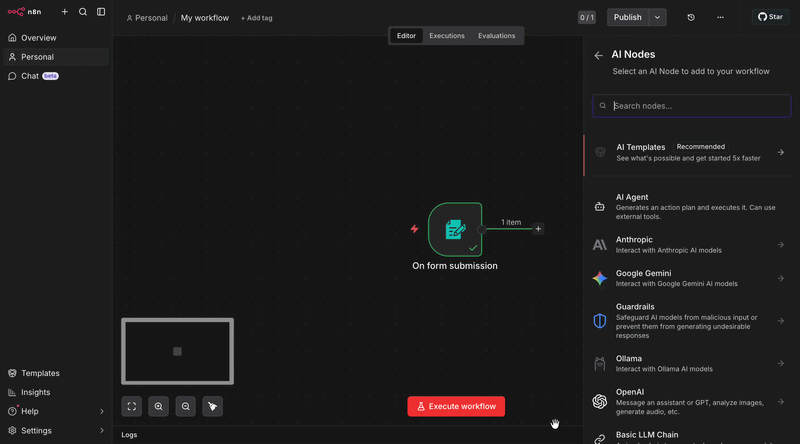Click the Anthropic logo icon
This screenshot has height=444, width=800.
pos(599,245)
